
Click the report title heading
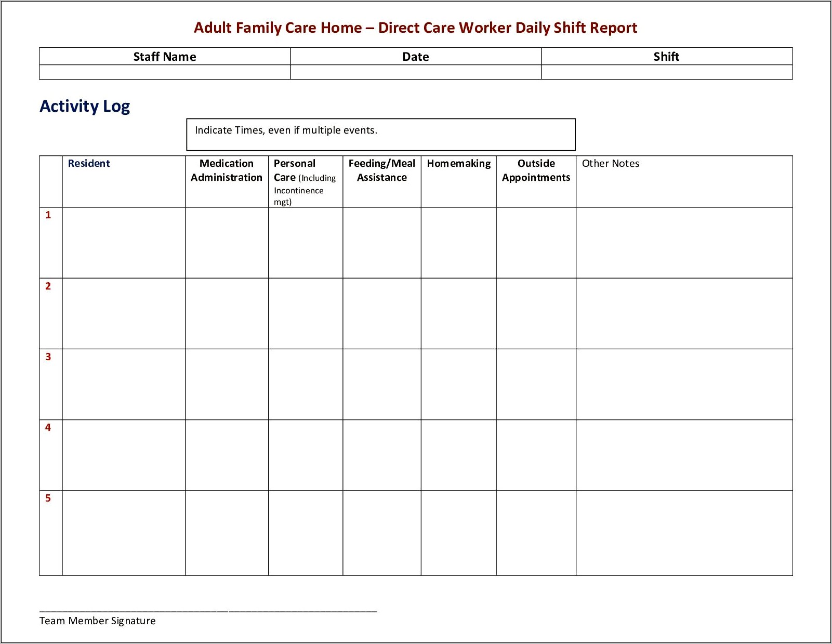[415, 28]
